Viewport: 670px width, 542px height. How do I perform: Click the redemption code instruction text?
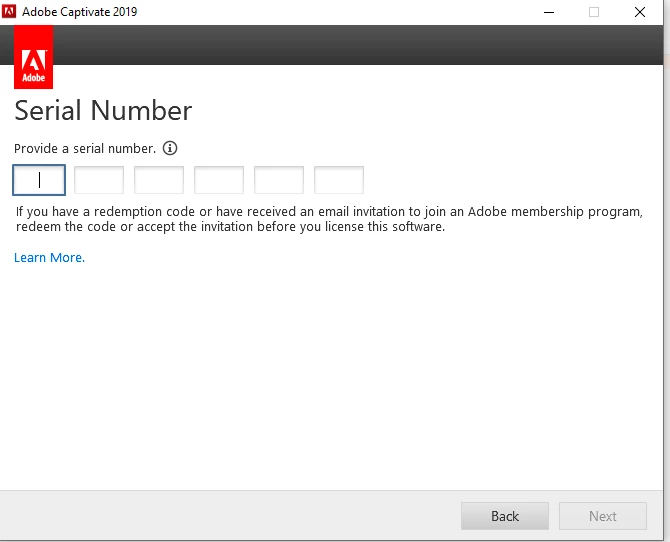click(329, 219)
